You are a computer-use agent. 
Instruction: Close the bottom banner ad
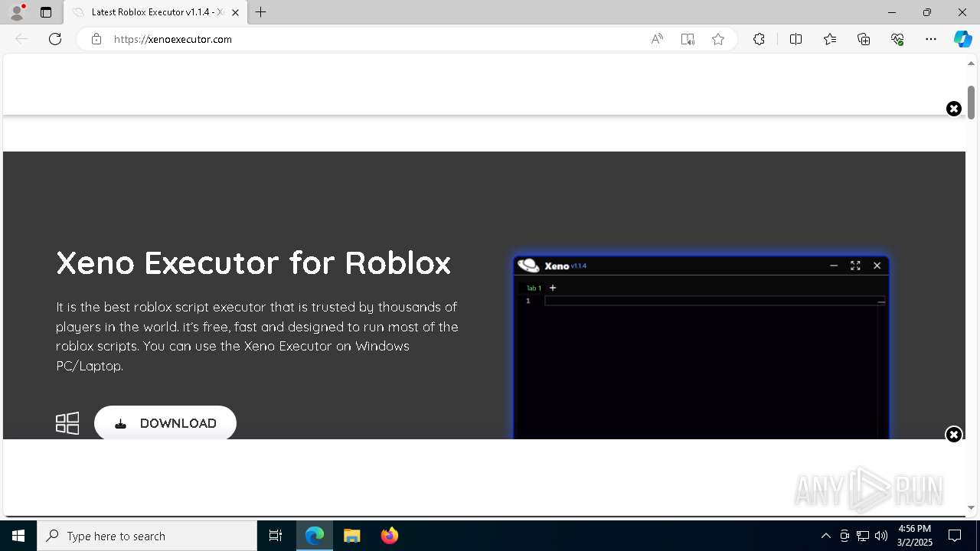(x=953, y=435)
